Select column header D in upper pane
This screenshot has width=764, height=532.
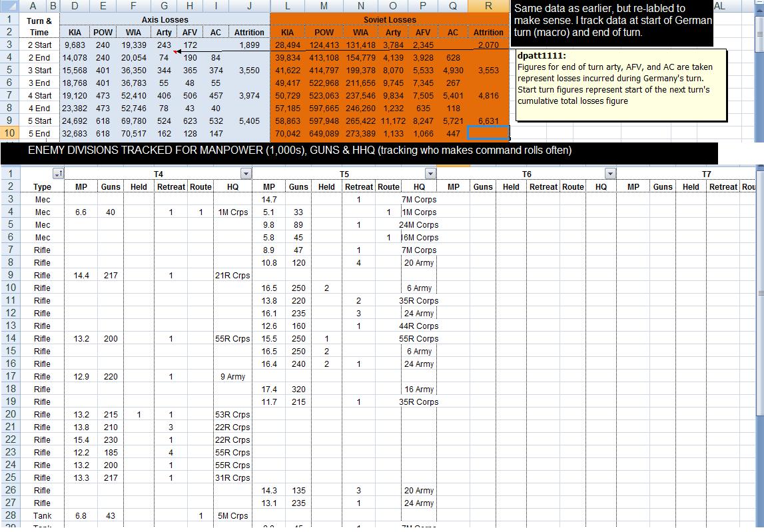(75, 7)
